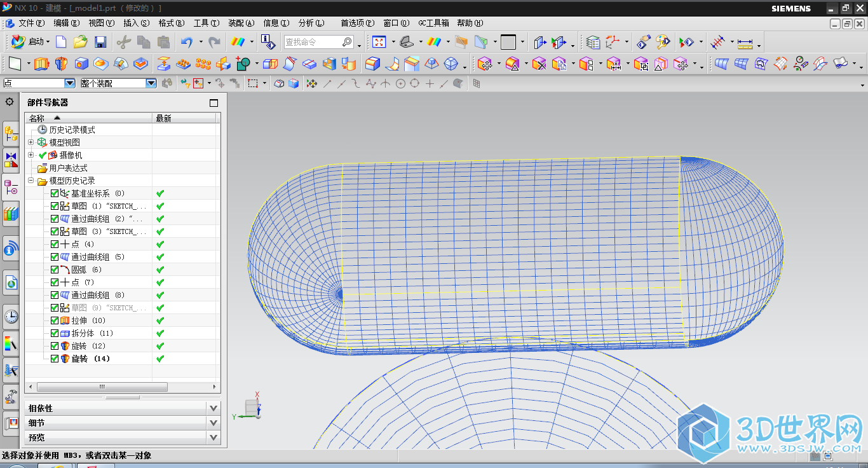868x468 pixels.
Task: Toggle checkbox for 拉伸 (10)
Action: pyautogui.click(x=55, y=320)
